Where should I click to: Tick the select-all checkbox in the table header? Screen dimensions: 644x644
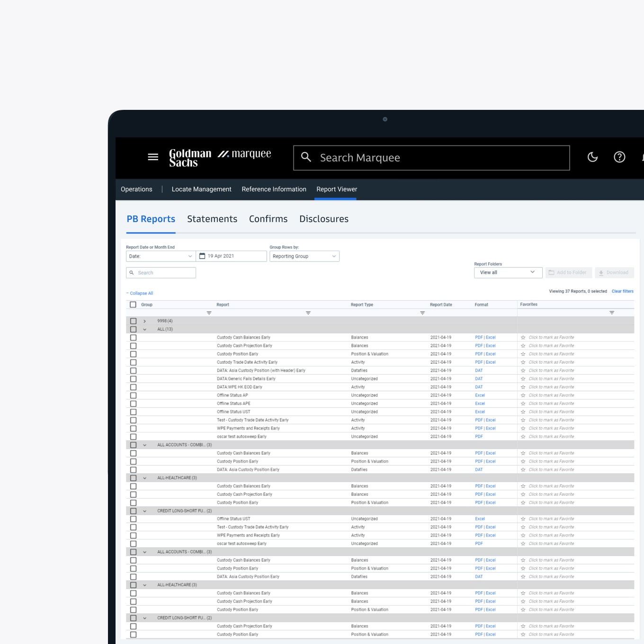[x=133, y=305]
